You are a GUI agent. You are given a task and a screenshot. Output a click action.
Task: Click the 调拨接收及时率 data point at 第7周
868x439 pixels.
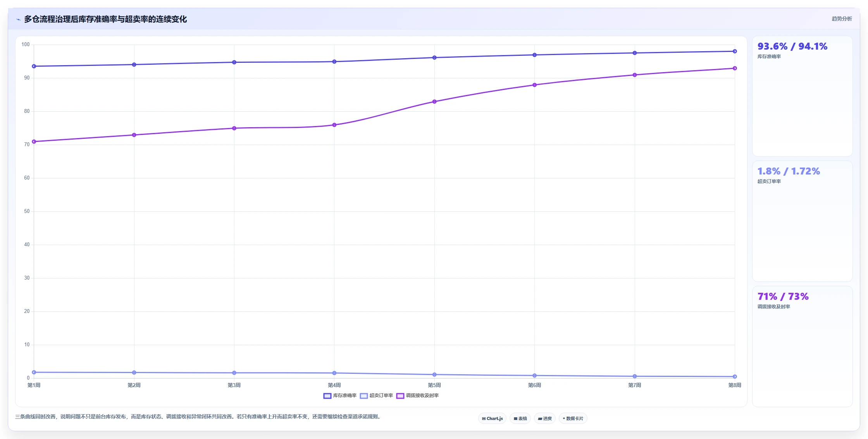coord(635,75)
